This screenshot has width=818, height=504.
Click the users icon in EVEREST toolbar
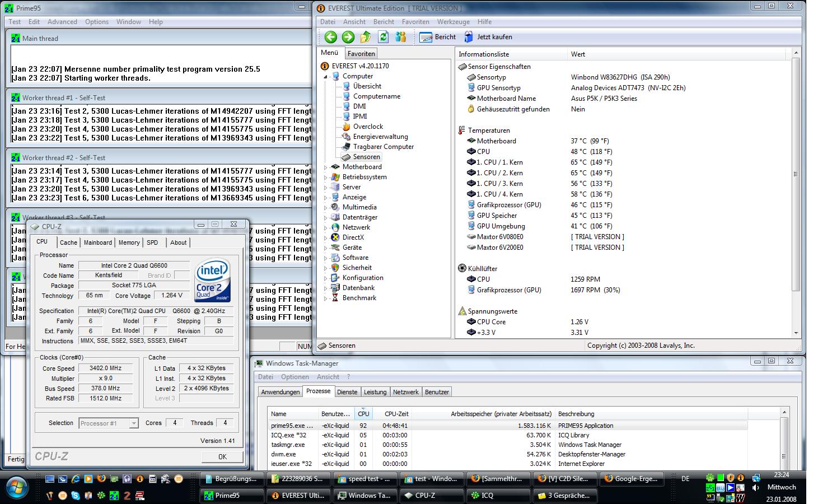400,37
